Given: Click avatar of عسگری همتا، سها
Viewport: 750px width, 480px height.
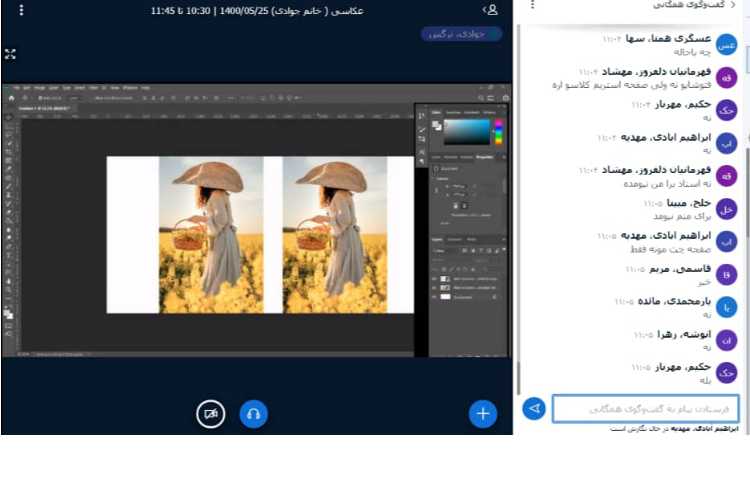Looking at the screenshot, I should point(726,44).
